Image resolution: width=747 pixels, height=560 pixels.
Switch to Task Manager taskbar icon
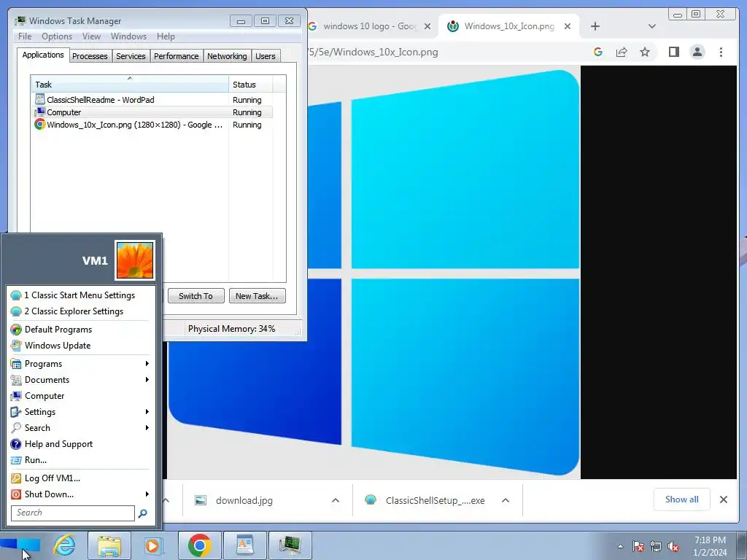pos(290,545)
